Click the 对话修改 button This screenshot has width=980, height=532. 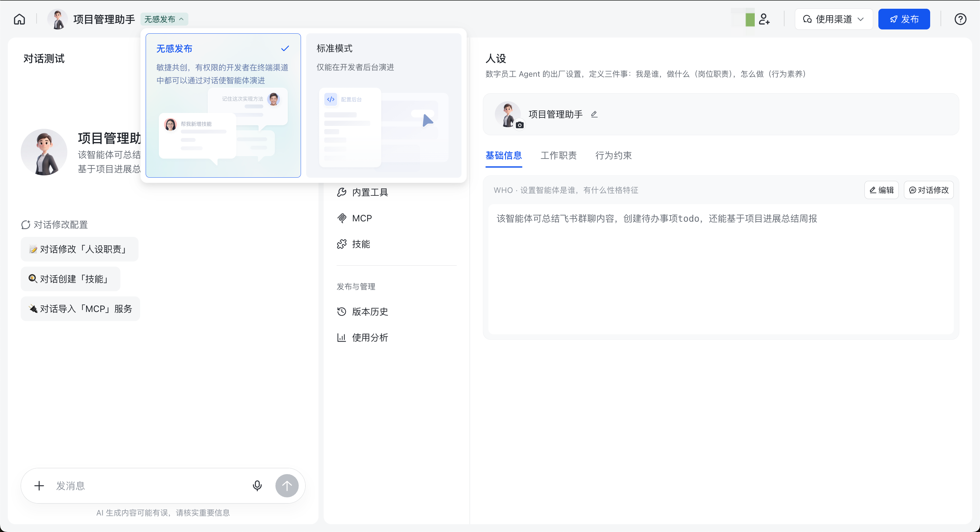point(928,190)
